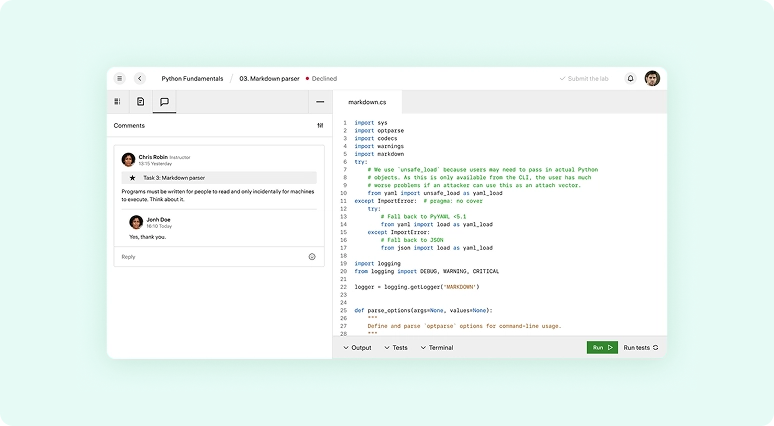
Task: Open the notifications bell
Action: 630,78
